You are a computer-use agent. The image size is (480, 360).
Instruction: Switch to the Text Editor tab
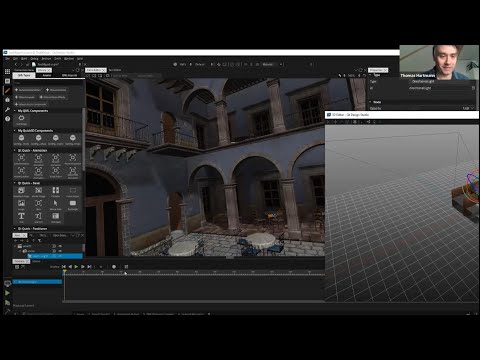pyautogui.click(x=115, y=70)
